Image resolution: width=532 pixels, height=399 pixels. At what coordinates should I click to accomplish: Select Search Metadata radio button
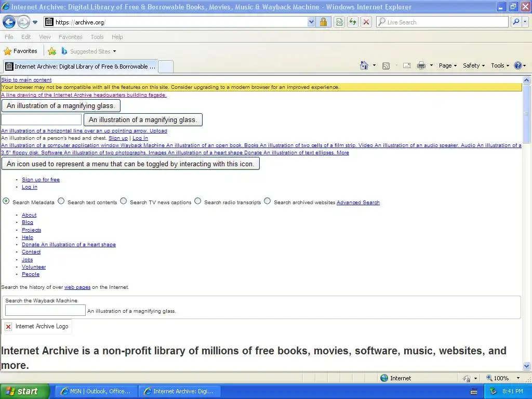[6, 201]
